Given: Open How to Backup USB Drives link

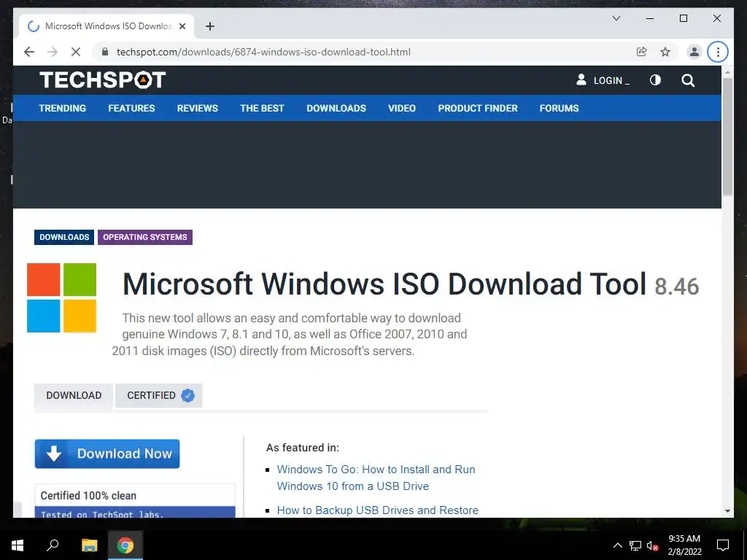Looking at the screenshot, I should point(377,510).
